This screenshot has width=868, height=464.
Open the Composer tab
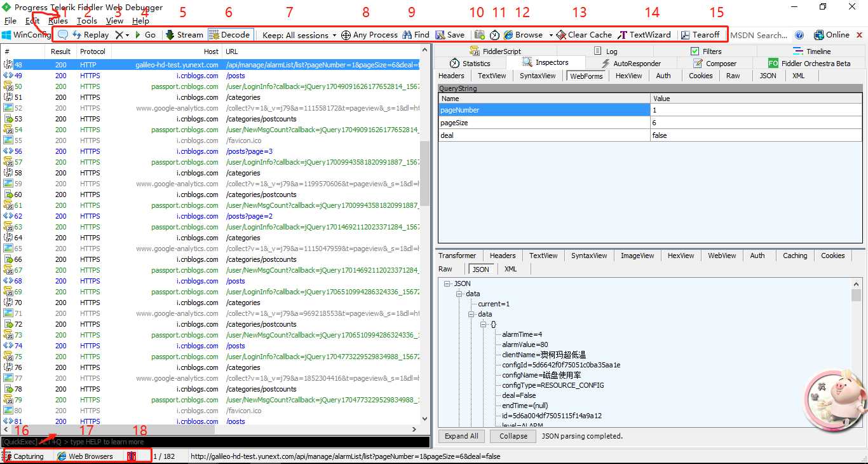click(715, 64)
